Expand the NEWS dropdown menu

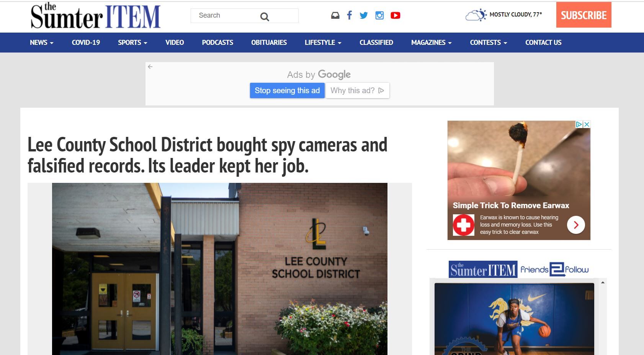(42, 43)
